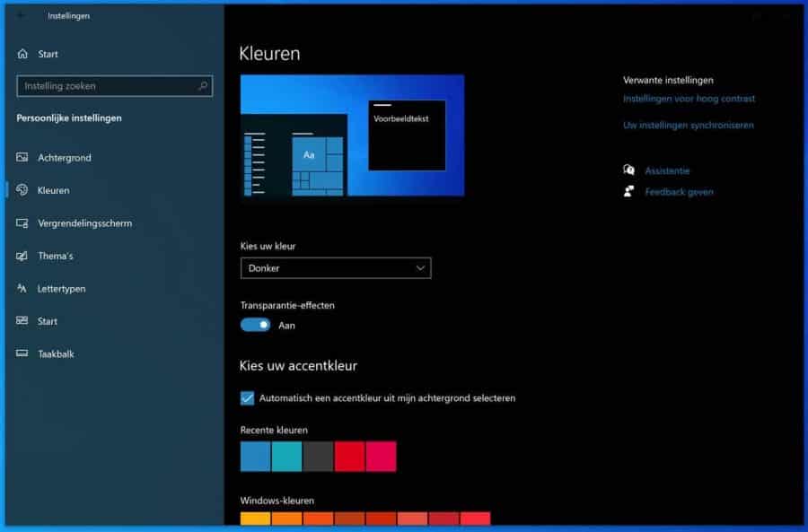Select the Achtergrond settings icon
808x532 pixels.
(x=22, y=157)
